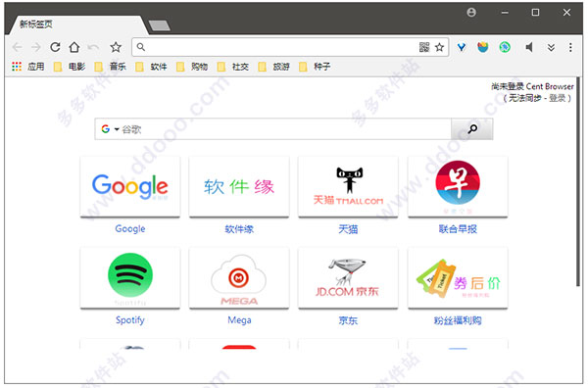This screenshot has width=588, height=388.
Task: Open the 旅游 bookmark folder
Action: coord(273,67)
